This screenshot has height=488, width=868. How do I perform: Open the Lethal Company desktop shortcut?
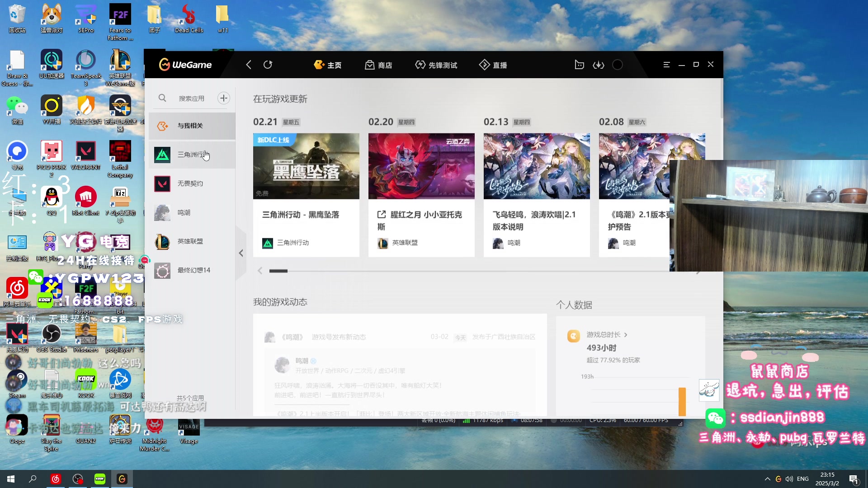(x=120, y=159)
